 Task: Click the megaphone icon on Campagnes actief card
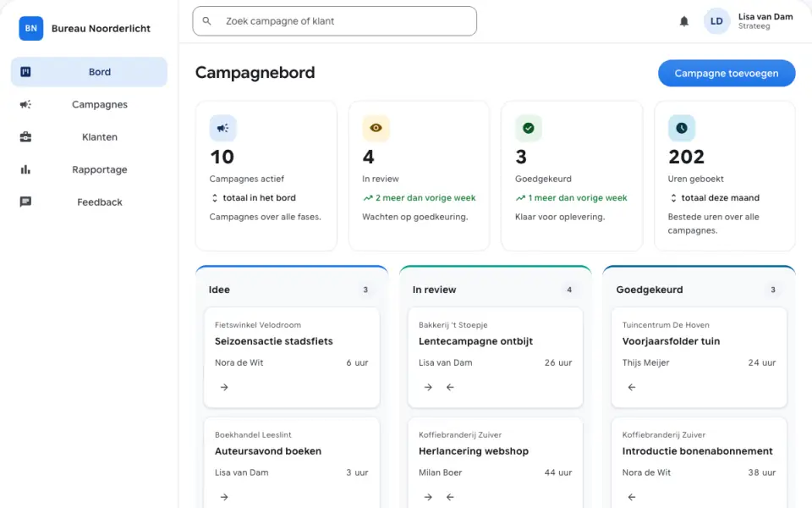[x=222, y=128]
